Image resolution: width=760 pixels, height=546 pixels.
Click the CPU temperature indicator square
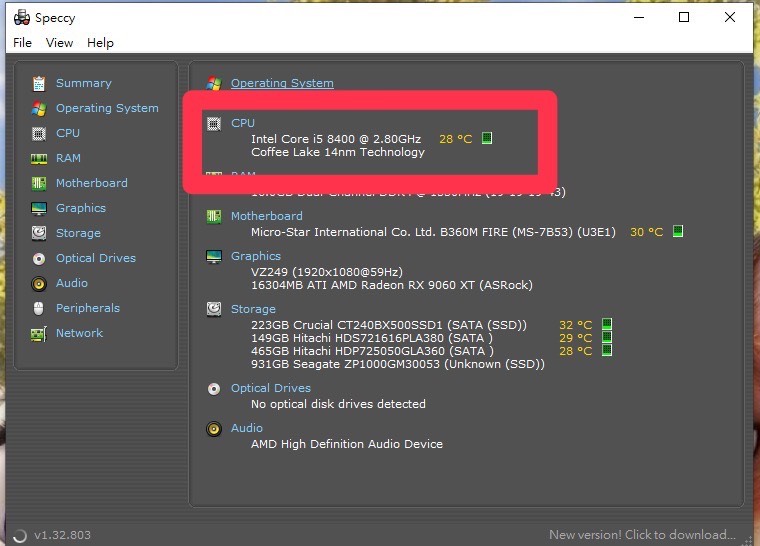pos(487,139)
